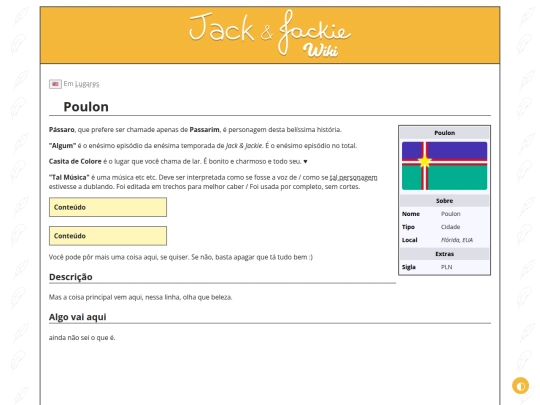This screenshot has height=405, width=540.
Task: Click the Extras header in the infobox
Action: 444,254
